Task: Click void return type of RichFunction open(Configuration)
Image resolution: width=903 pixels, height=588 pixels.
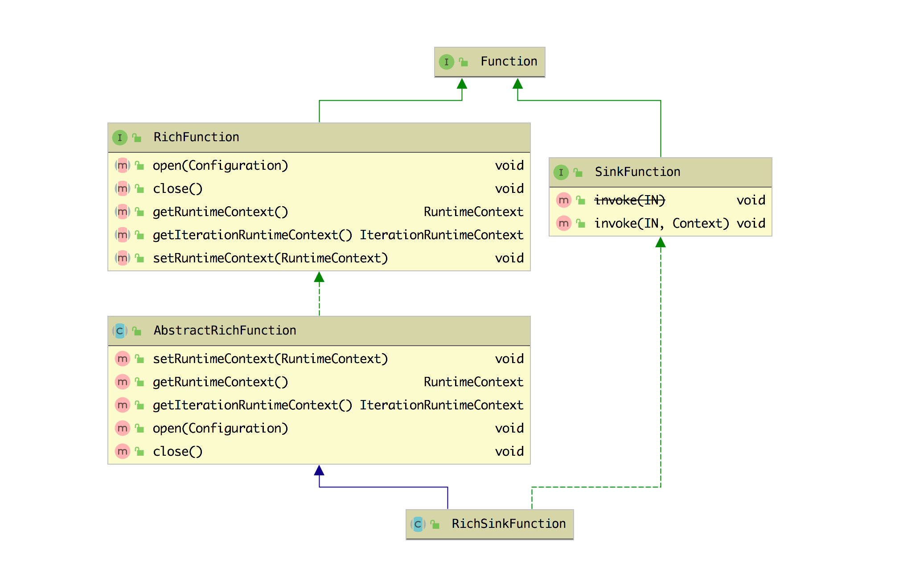Action: click(509, 166)
